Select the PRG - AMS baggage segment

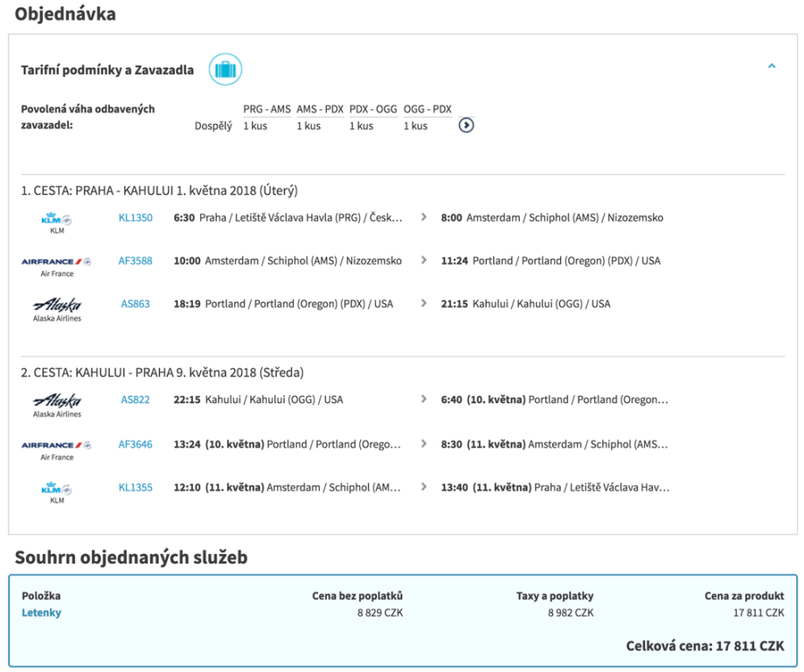[267, 109]
